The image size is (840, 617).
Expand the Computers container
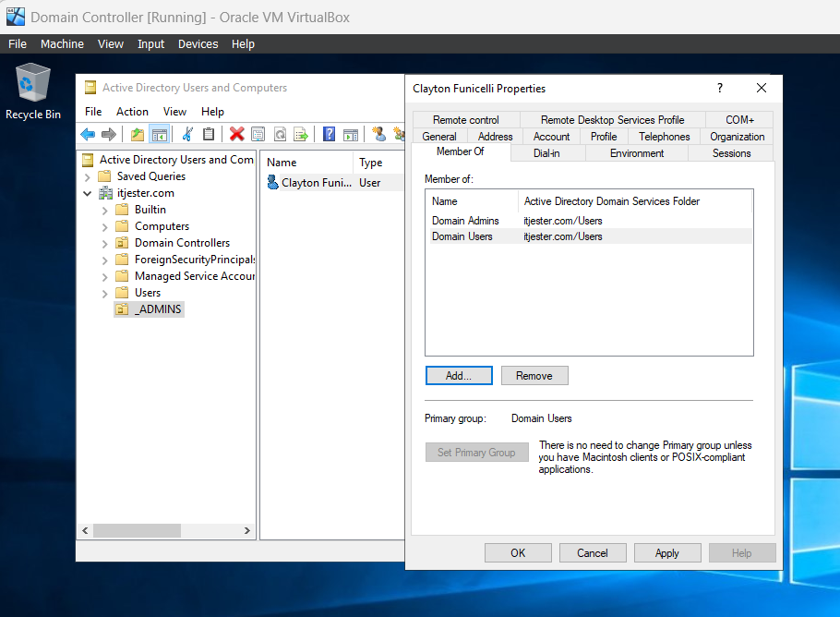[x=105, y=226]
